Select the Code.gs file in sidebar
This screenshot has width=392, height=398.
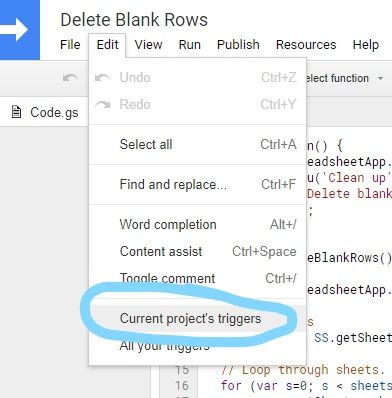pyautogui.click(x=45, y=112)
